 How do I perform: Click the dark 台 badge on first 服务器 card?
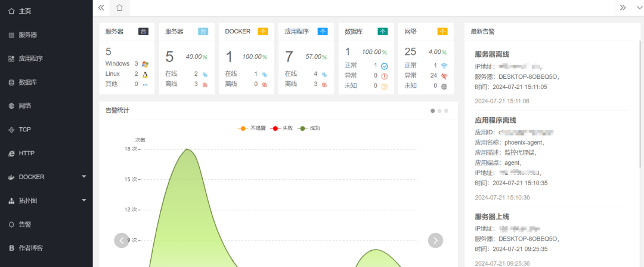[143, 31]
